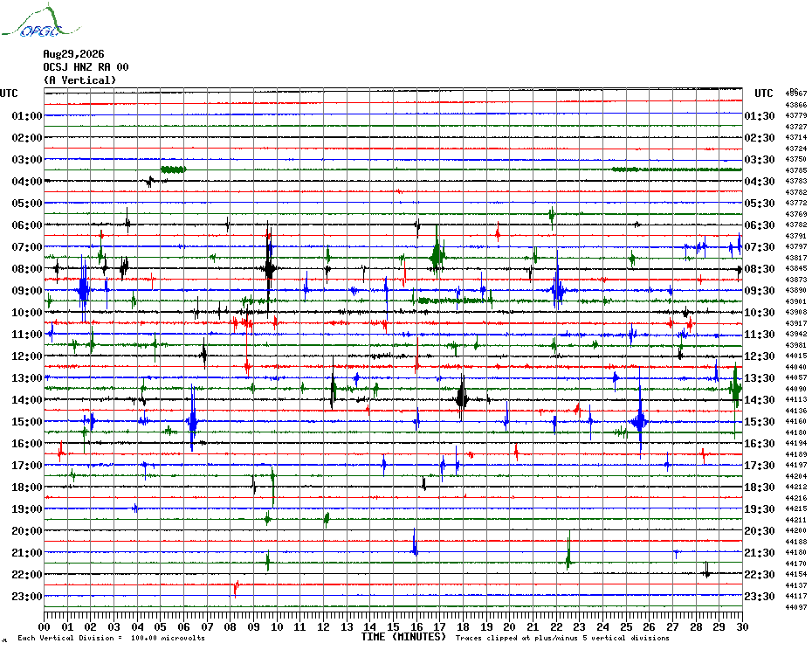Image resolution: width=812 pixels, height=650 pixels.
Task: Click the 43967 value at top right
Action: click(x=796, y=93)
